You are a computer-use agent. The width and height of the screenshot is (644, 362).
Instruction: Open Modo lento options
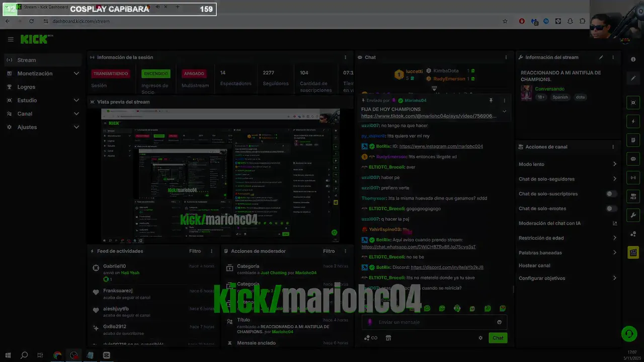568,164
